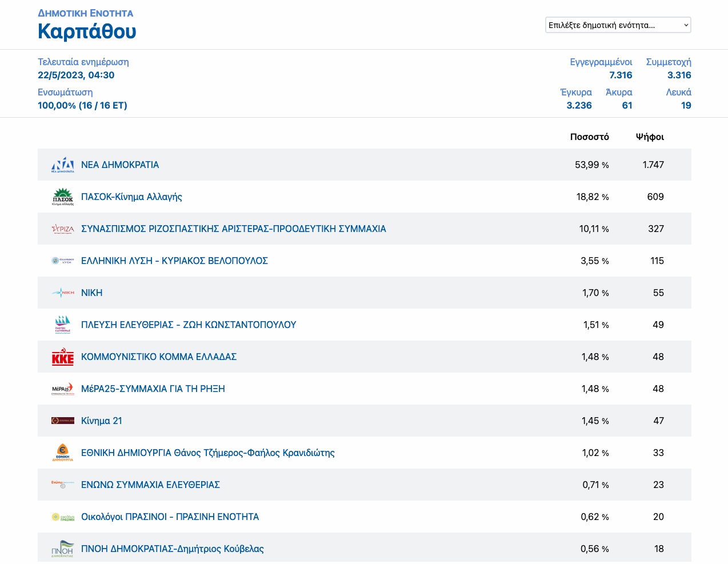Open ΕΘΝΙΚΗ ΔΗΜΙΟΥΡΓΙΑ Θάνος Τζήμερος link

tap(208, 453)
